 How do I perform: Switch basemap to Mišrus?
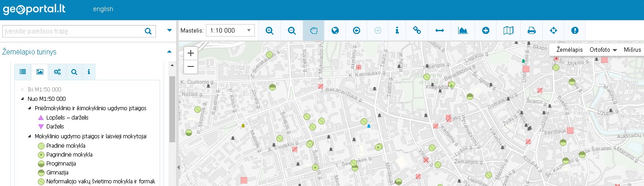(632, 50)
